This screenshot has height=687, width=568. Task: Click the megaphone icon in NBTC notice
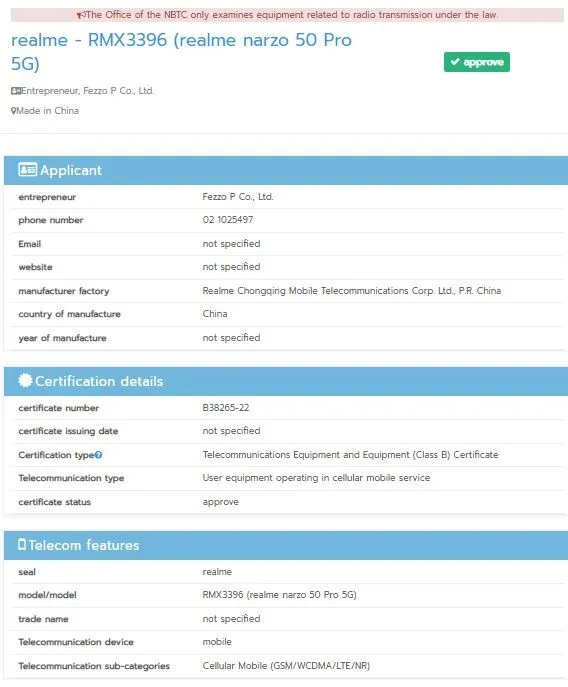coord(81,15)
